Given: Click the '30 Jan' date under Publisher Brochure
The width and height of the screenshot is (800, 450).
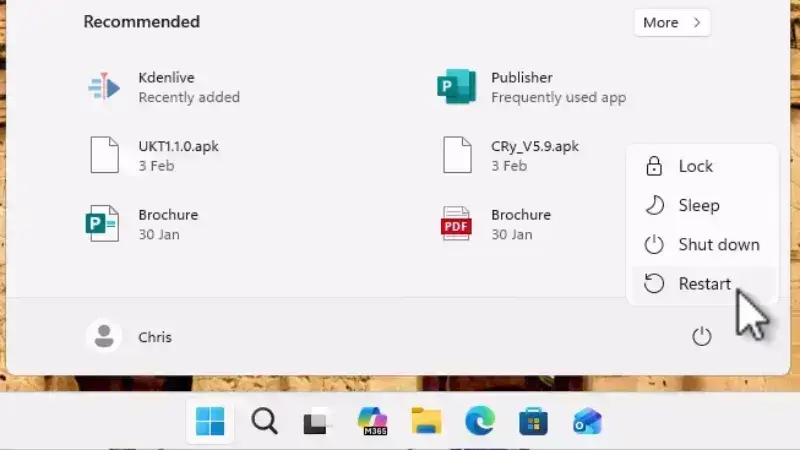Looking at the screenshot, I should pyautogui.click(x=159, y=235).
